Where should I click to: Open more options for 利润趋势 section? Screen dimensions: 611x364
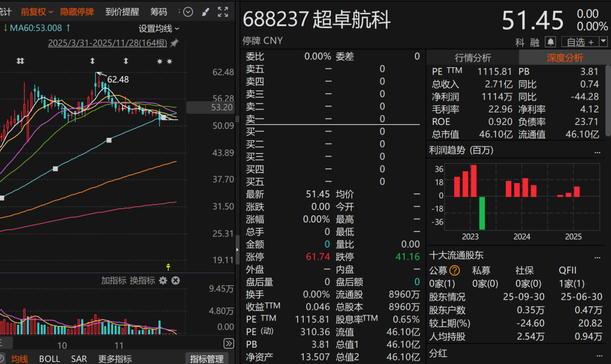coord(597,151)
